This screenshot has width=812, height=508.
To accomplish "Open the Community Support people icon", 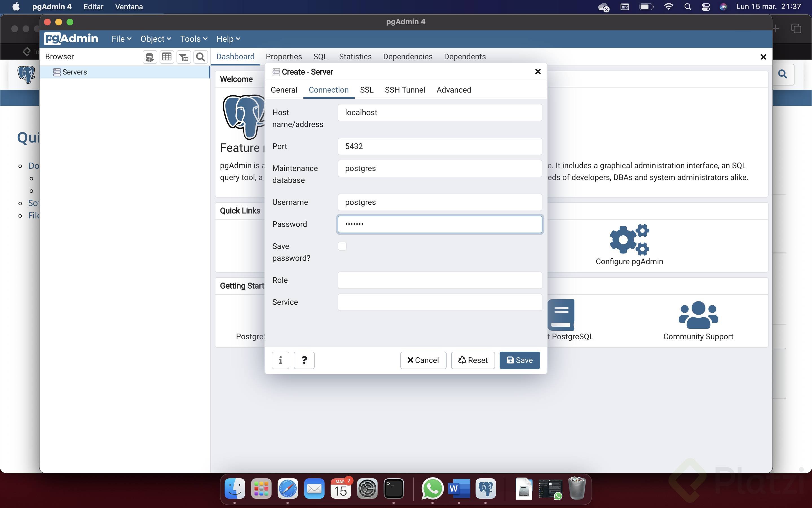I will tap(698, 315).
